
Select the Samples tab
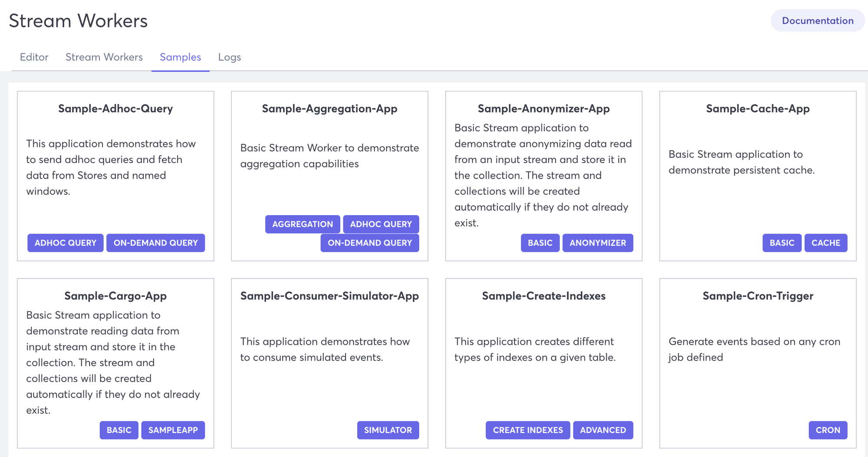(180, 57)
